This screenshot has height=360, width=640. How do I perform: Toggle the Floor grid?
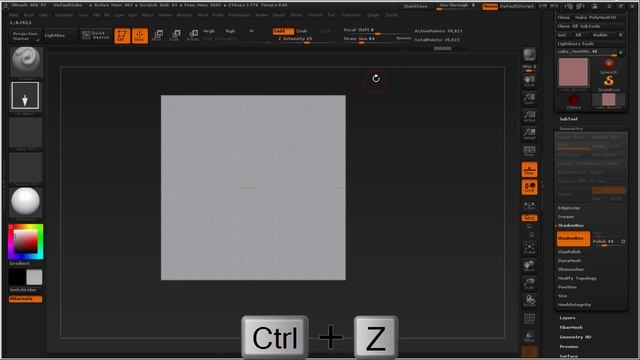(x=529, y=169)
